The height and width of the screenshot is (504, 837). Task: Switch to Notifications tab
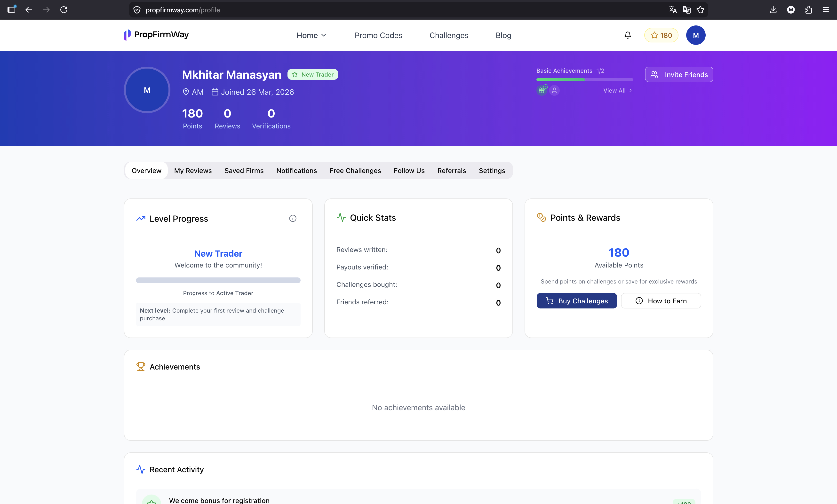tap(296, 171)
